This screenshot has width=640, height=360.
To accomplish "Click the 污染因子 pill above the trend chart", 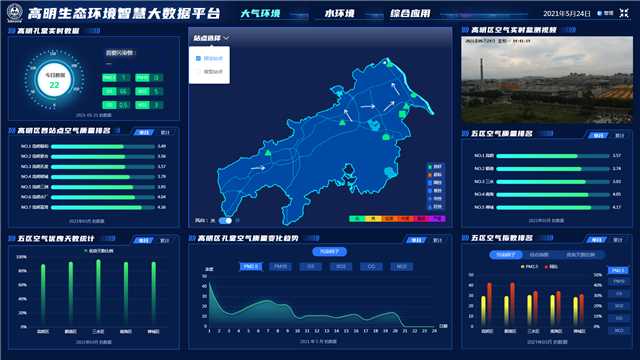I will [329, 251].
